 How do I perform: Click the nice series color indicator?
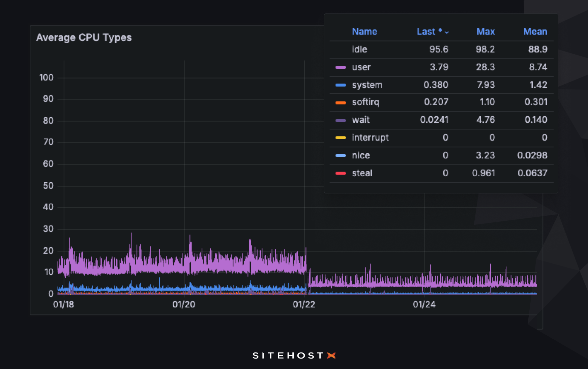click(340, 155)
